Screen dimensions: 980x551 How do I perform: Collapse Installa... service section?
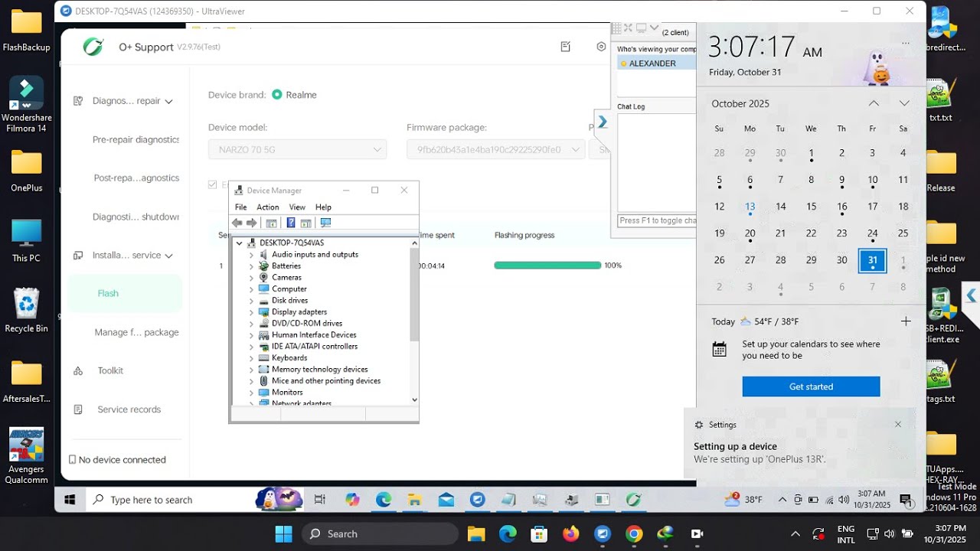(168, 256)
